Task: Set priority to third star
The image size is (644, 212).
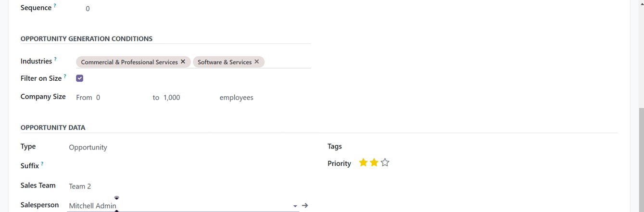Action: (385, 163)
